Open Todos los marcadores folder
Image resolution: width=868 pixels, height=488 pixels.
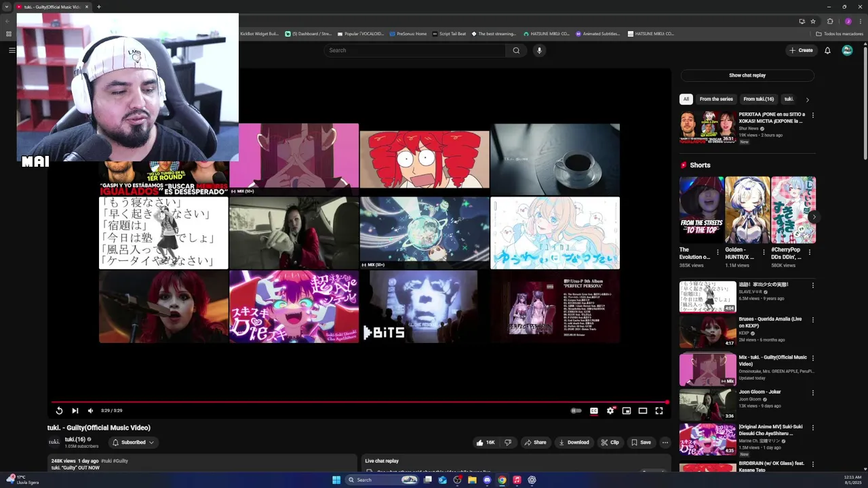pos(840,33)
